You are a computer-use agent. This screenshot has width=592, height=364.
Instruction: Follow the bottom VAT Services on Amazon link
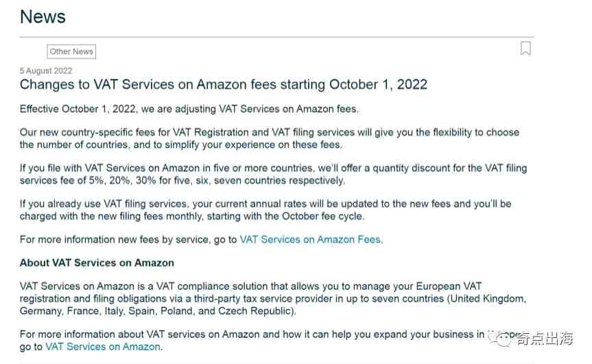pyautogui.click(x=104, y=347)
